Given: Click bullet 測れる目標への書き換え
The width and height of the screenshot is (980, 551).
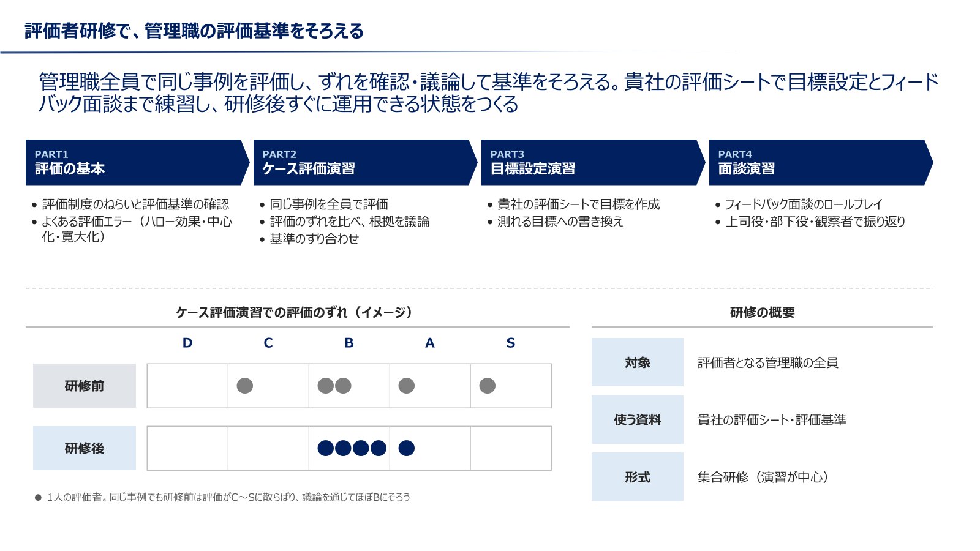Looking at the screenshot, I should 560,221.
